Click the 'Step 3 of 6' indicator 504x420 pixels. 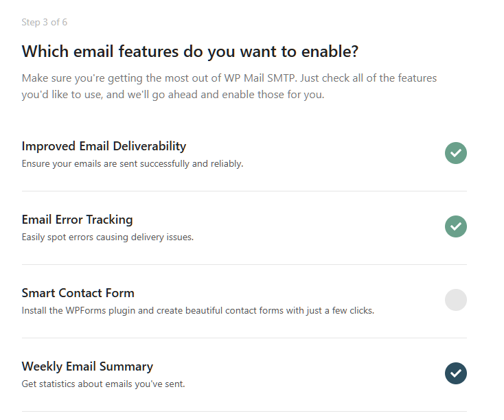tap(44, 22)
